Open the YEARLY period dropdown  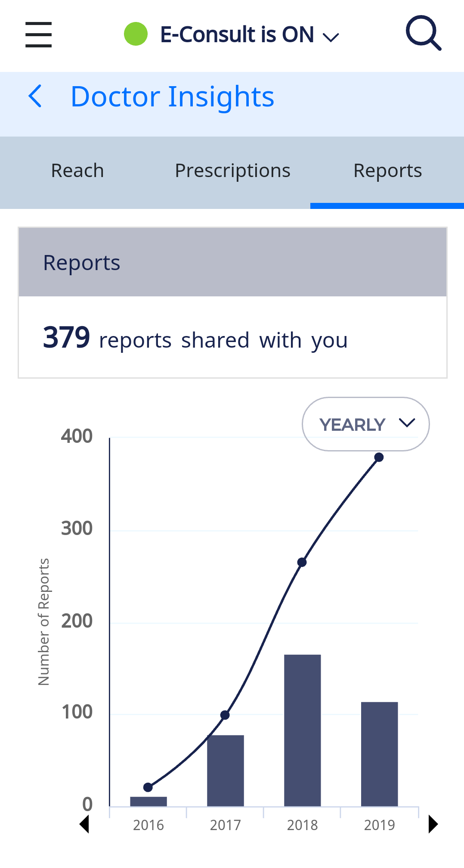[365, 424]
